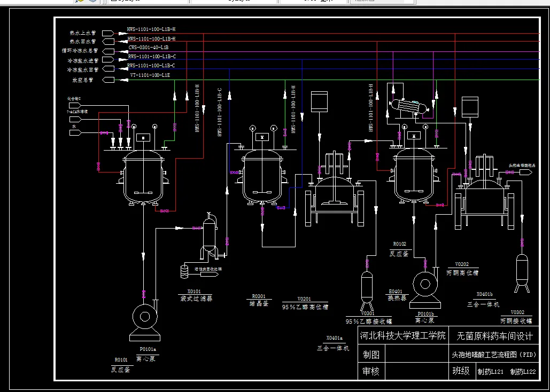Click the 水 feed arrow symbol
The height and width of the screenshot is (392, 550).
(x=75, y=132)
